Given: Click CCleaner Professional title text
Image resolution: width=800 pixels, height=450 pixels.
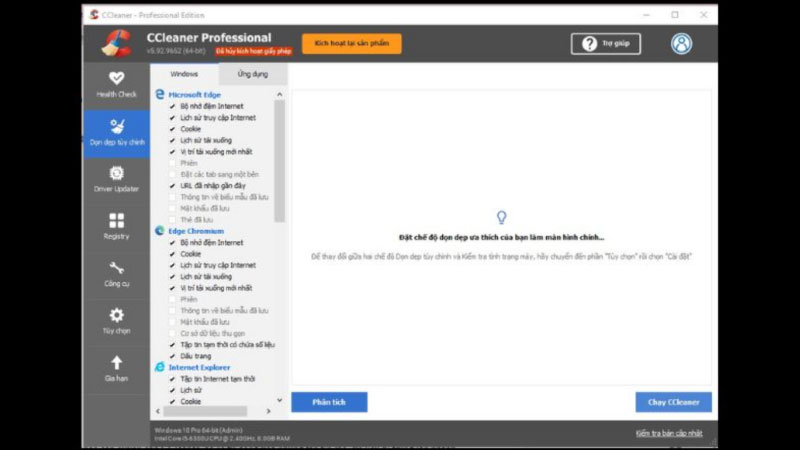Looking at the screenshot, I should tap(209, 38).
